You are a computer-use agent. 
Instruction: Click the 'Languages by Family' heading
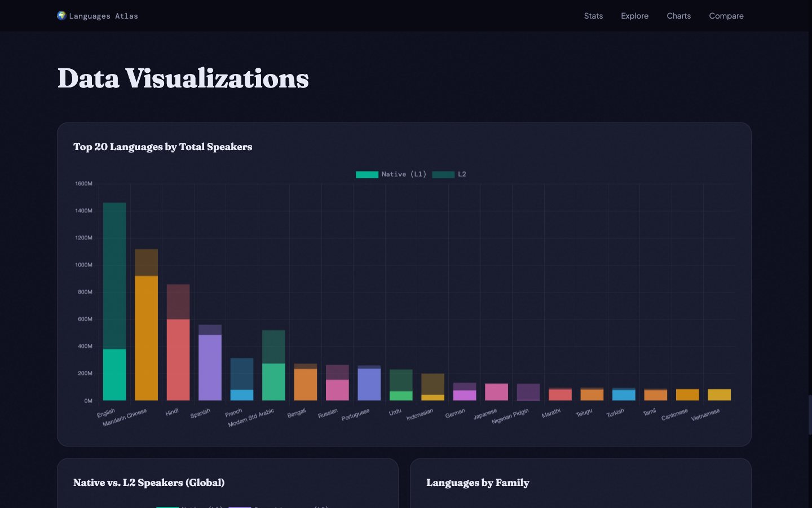coord(478,483)
